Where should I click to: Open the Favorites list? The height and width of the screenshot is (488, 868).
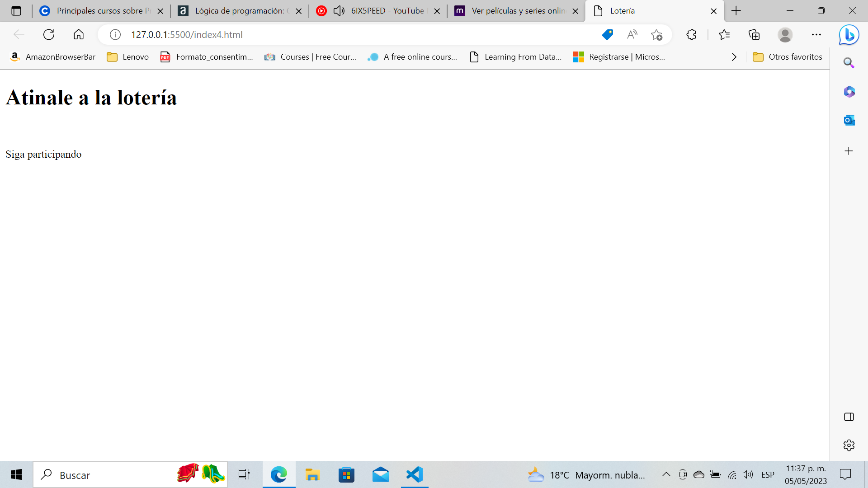click(x=724, y=34)
